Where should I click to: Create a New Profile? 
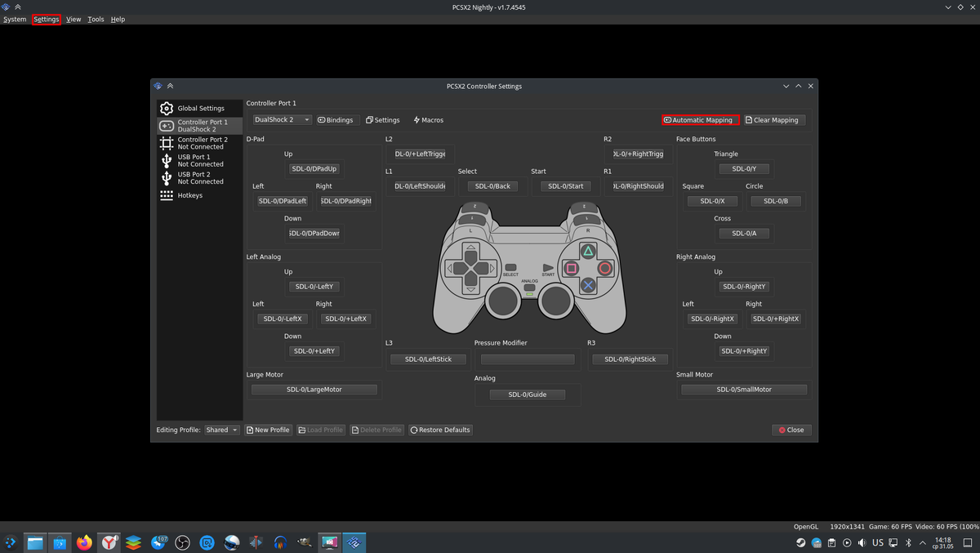268,430
